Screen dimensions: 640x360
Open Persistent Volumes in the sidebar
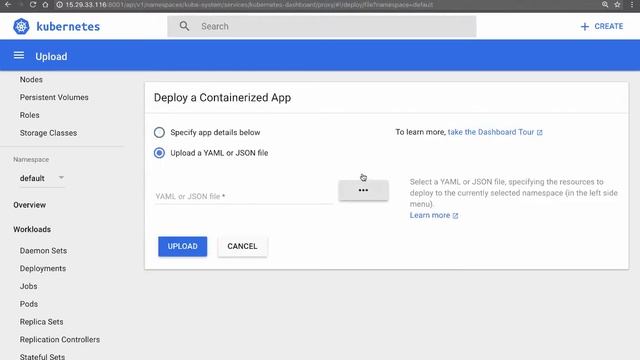tap(54, 97)
